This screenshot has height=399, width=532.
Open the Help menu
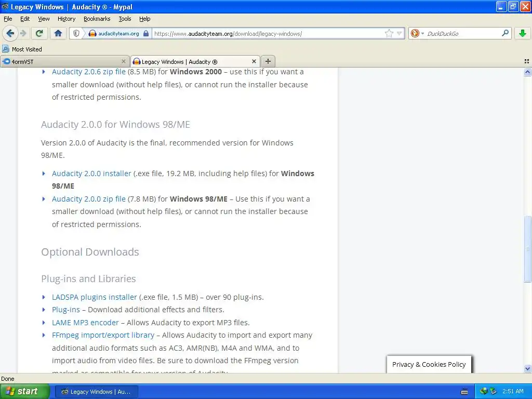point(144,19)
